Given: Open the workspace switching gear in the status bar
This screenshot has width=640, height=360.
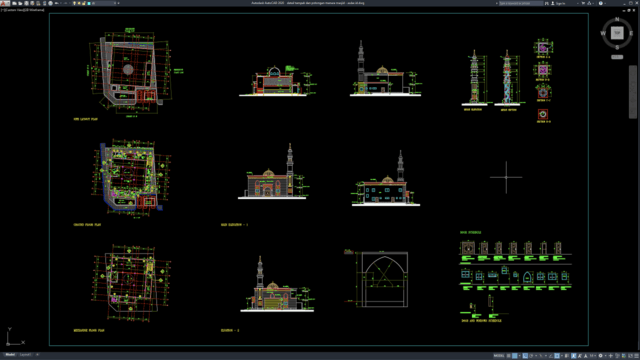Looking at the screenshot, I should 600,356.
